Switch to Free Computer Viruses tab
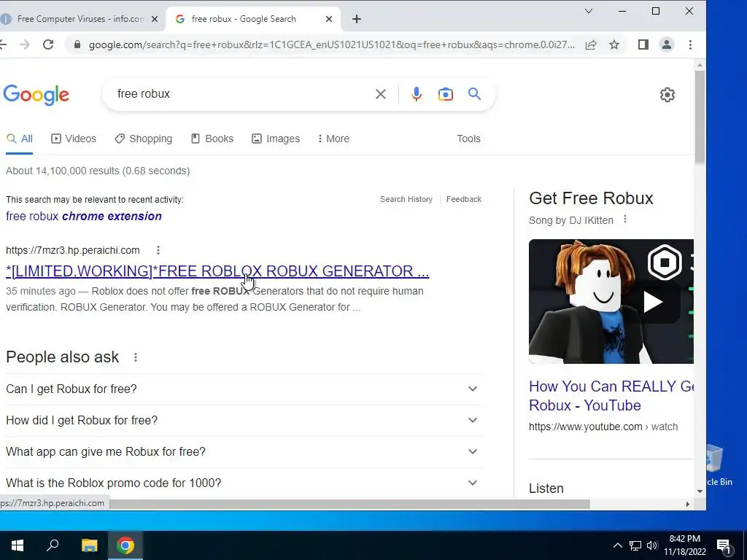The image size is (747, 560). pos(80,19)
